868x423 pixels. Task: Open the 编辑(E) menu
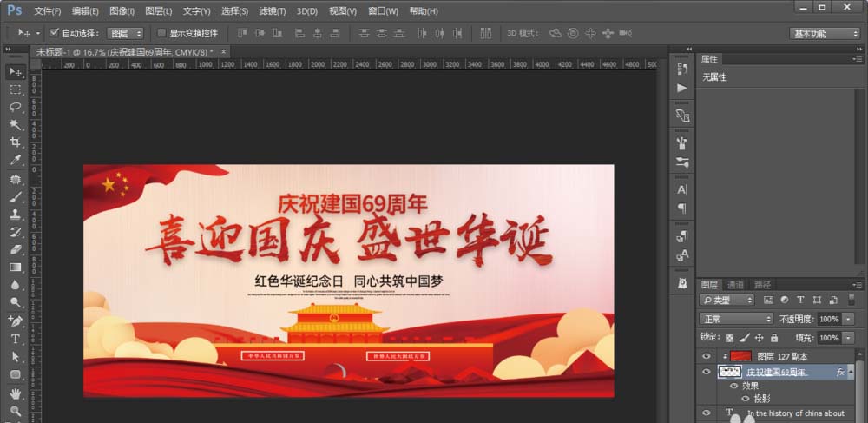pos(85,11)
